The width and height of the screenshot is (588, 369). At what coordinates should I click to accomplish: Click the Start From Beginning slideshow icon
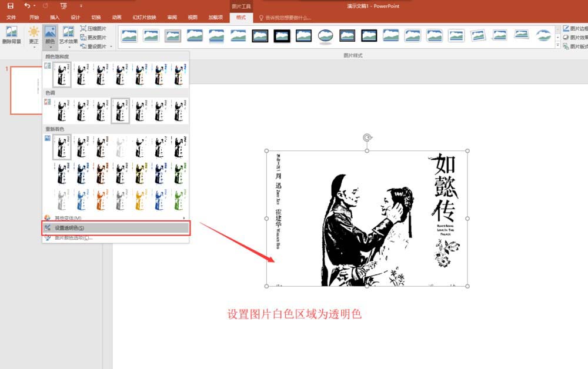tap(64, 6)
